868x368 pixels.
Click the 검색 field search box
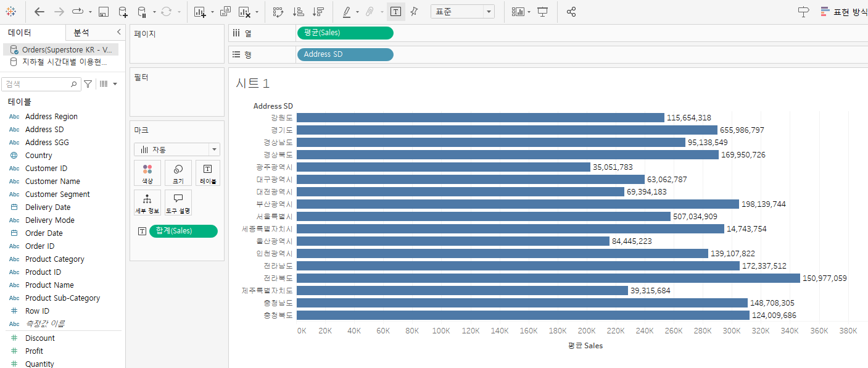pos(41,84)
